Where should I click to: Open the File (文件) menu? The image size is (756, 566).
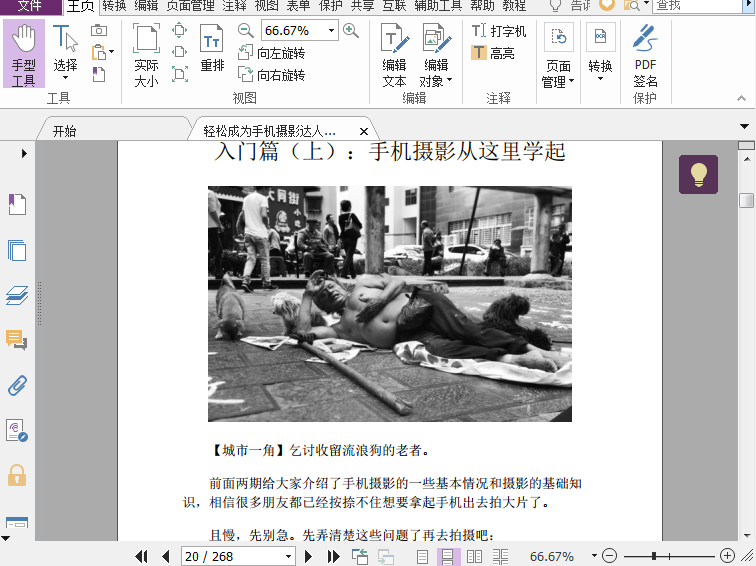point(30,6)
